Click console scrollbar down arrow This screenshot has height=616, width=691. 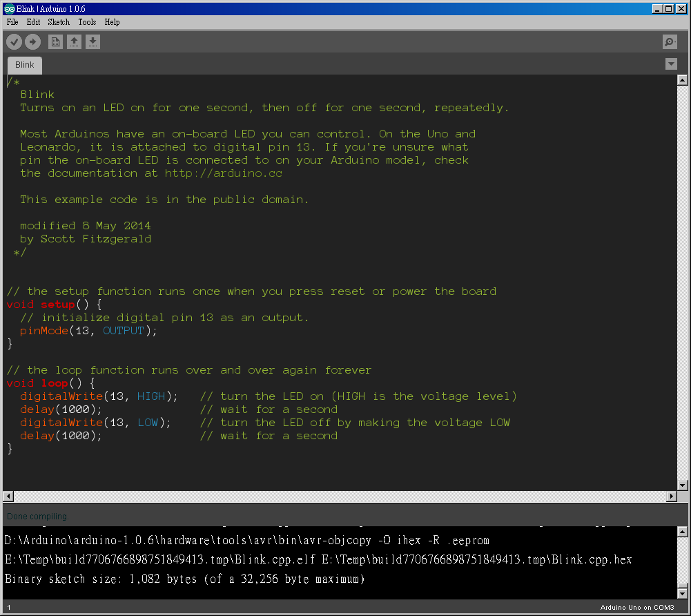point(682,593)
